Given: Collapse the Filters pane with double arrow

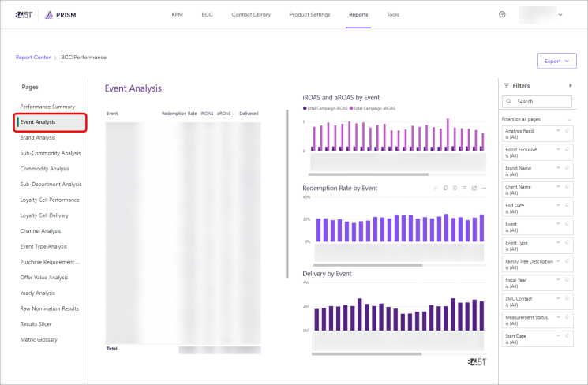Looking at the screenshot, I should (x=570, y=85).
